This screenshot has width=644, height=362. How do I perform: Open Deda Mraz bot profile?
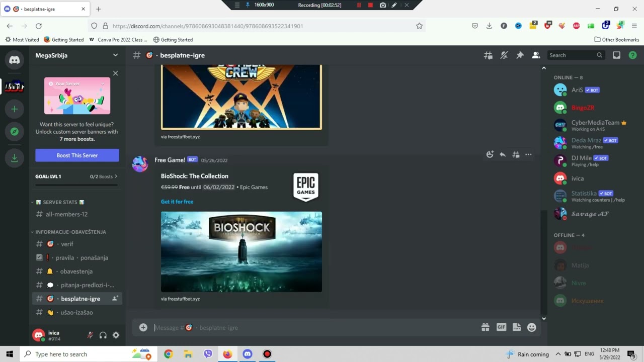(594, 143)
